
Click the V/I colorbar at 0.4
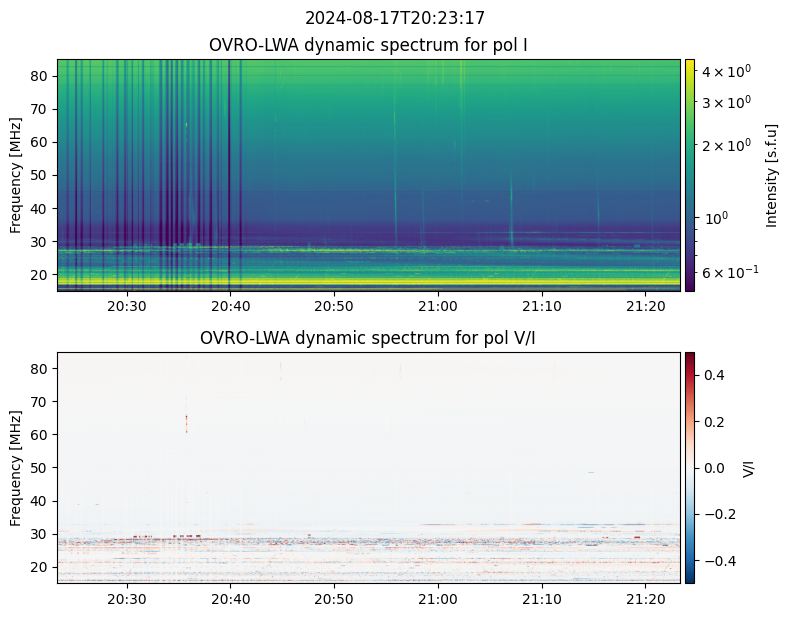(x=690, y=375)
